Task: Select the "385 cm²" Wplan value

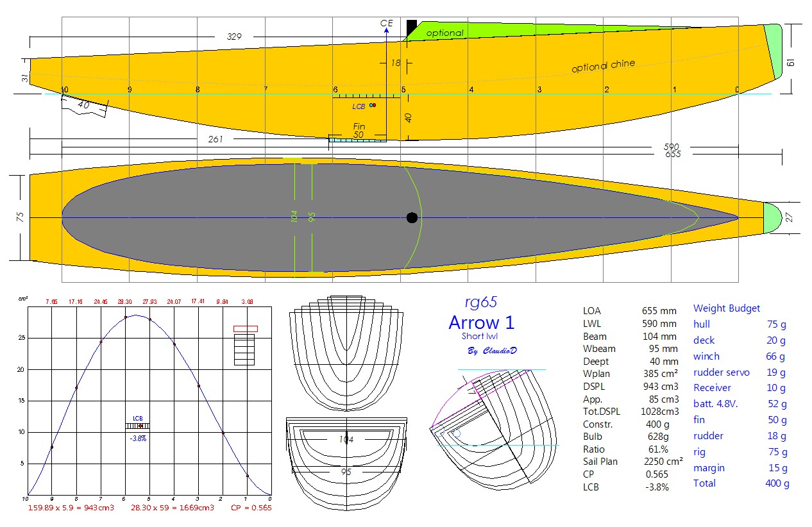Action: [661, 374]
